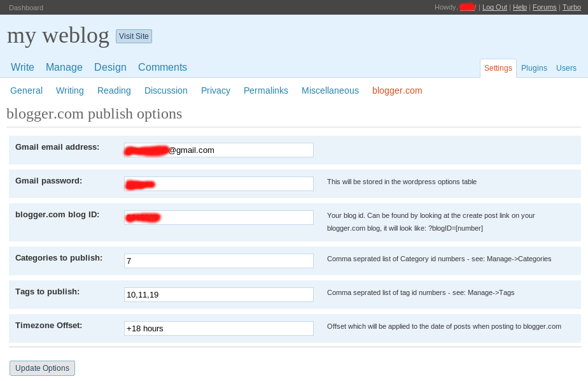Focus the Timezone Offset field
The image size is (588, 381).
click(218, 329)
